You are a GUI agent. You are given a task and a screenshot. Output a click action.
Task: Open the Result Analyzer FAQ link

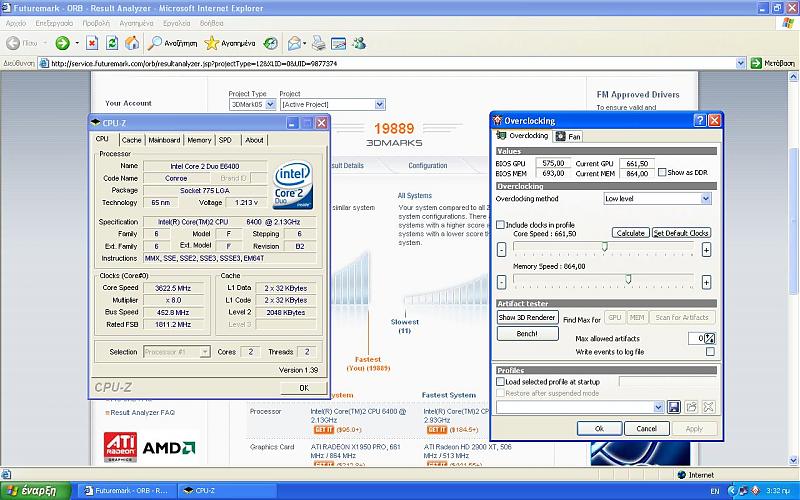tap(142, 412)
